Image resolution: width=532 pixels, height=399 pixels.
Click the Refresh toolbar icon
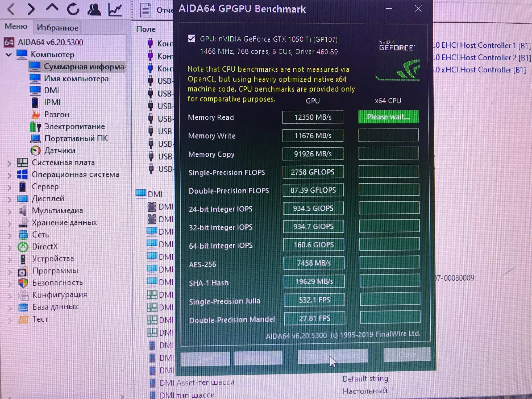pyautogui.click(x=73, y=9)
